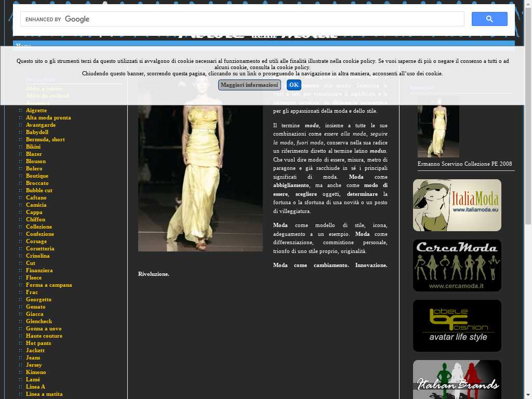Open the Caftano entry
Screen dimensions: 532x399
pyautogui.click(x=36, y=198)
